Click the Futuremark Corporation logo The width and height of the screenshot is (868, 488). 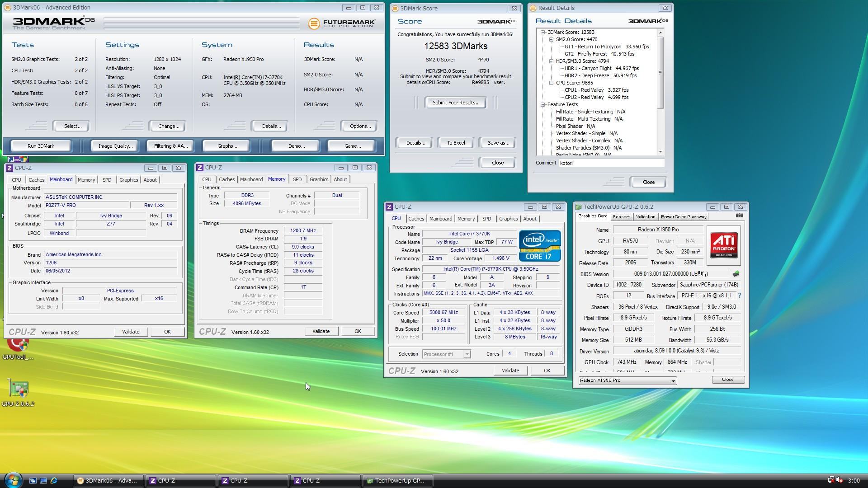click(x=342, y=23)
